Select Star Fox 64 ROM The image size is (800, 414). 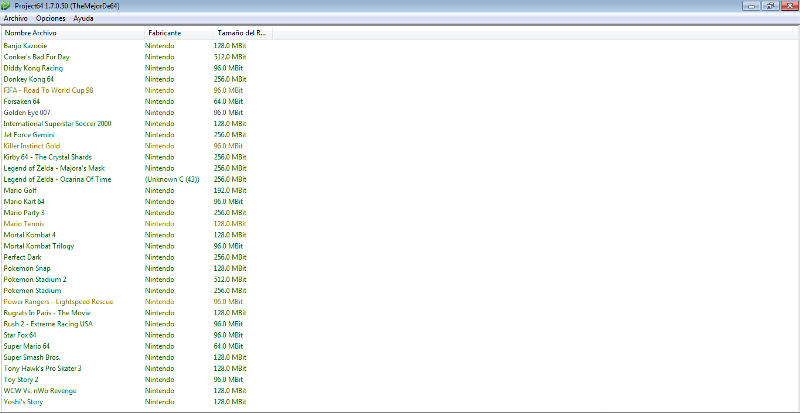pos(20,335)
